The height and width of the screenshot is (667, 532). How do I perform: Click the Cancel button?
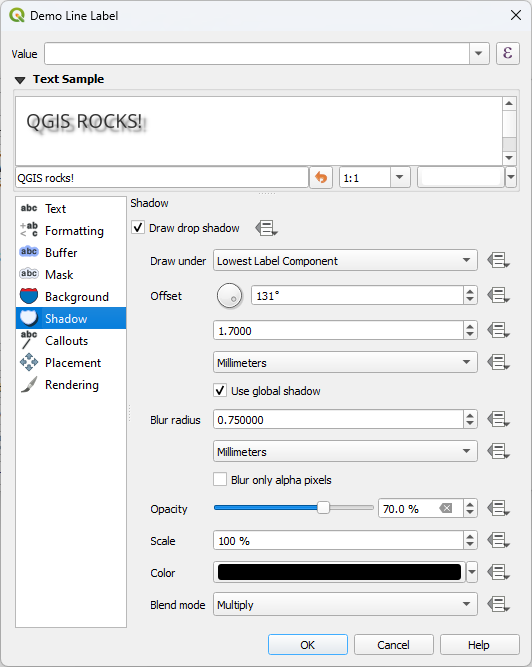coord(393,645)
